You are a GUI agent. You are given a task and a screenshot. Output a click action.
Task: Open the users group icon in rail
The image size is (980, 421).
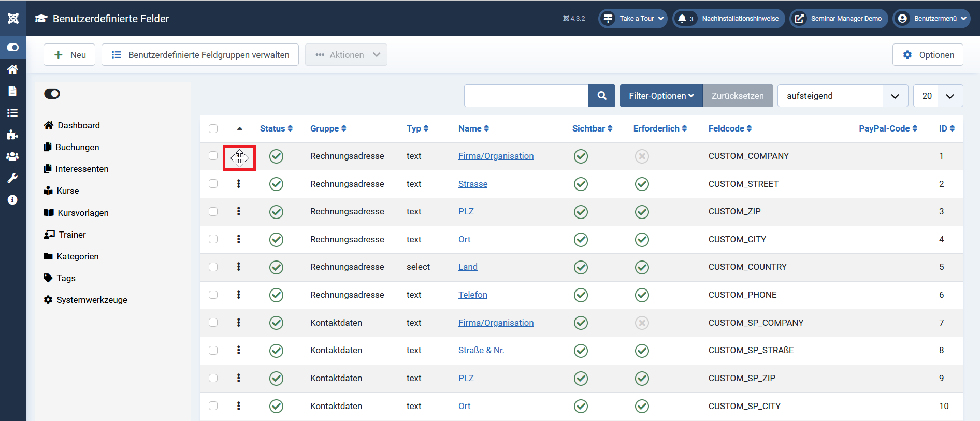pyautogui.click(x=13, y=156)
